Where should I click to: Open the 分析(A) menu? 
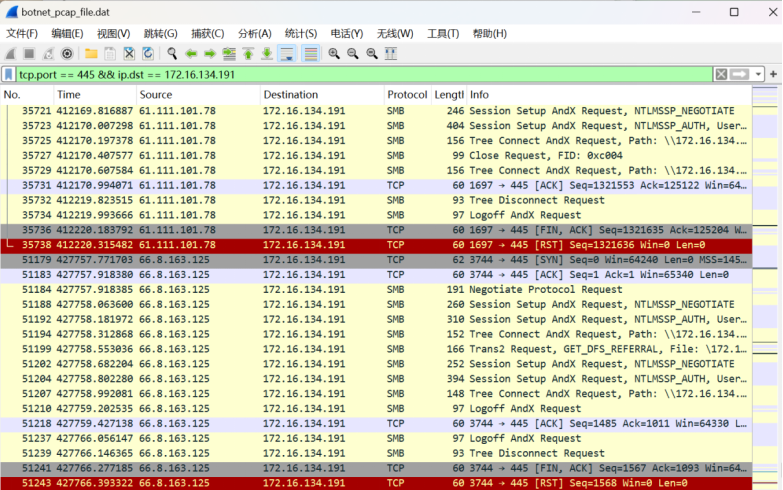[x=255, y=33]
